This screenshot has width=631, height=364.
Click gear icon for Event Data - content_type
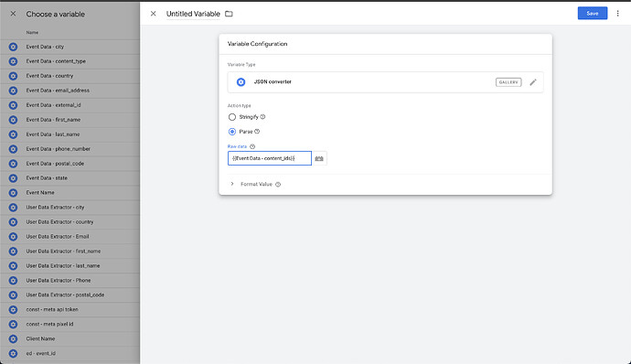pos(14,61)
